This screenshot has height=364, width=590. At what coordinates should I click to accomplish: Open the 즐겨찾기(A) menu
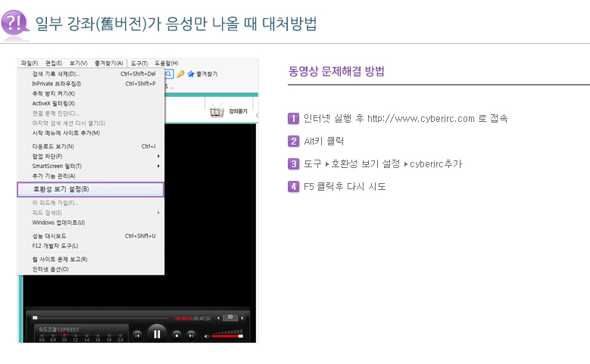tap(109, 63)
